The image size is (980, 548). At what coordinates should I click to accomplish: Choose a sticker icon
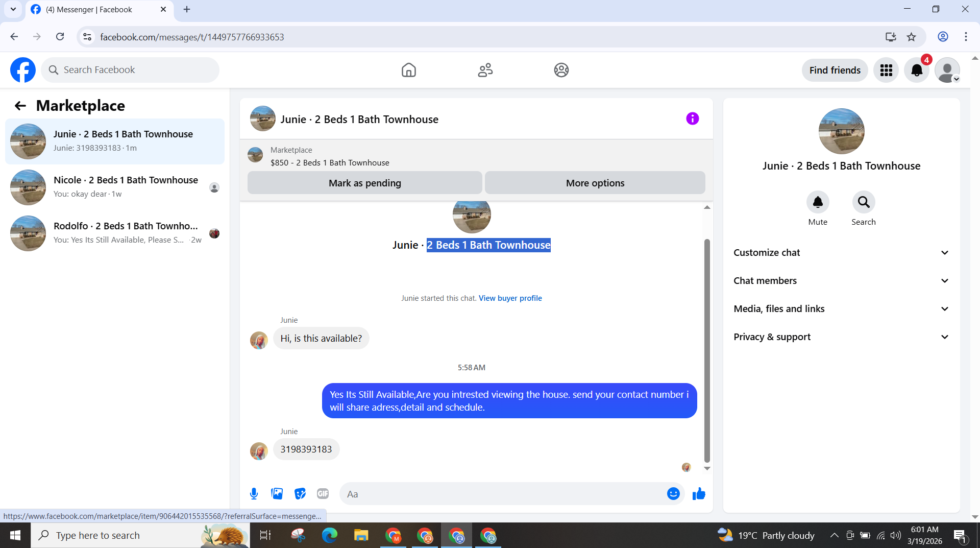click(300, 494)
